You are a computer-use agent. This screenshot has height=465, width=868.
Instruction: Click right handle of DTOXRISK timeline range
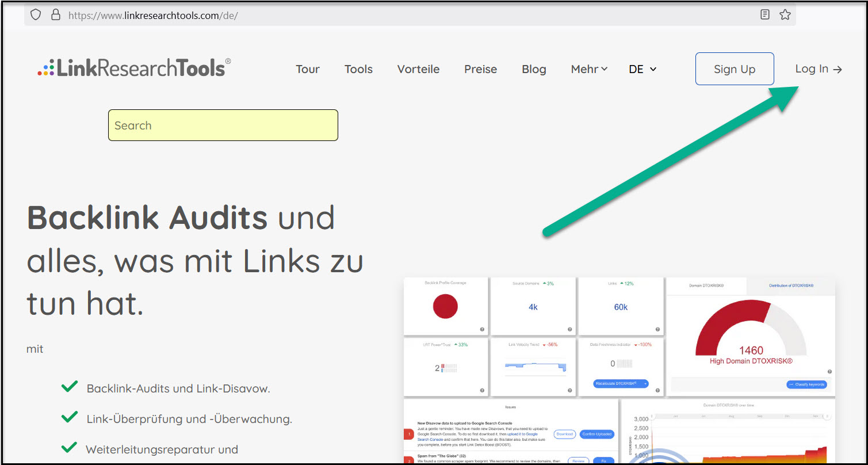(827, 417)
